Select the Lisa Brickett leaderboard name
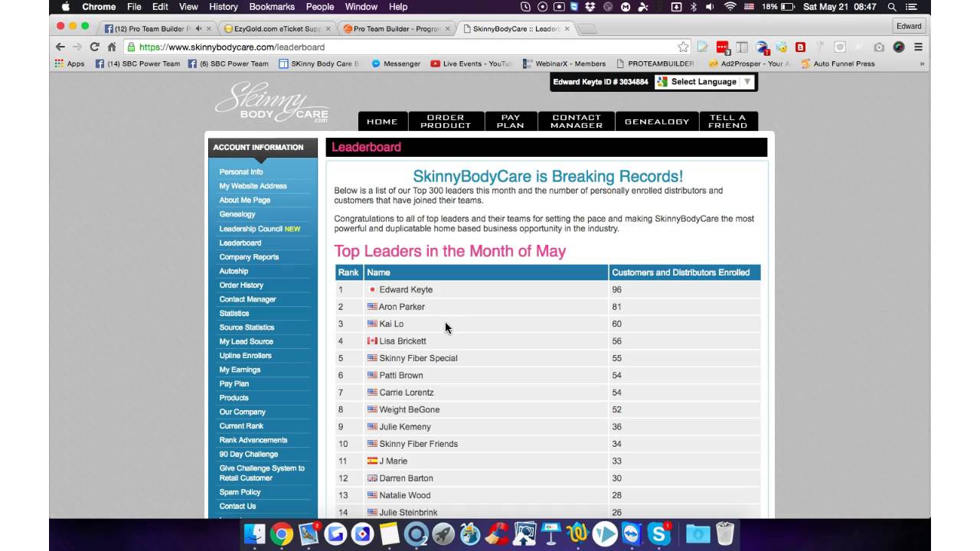 pyautogui.click(x=403, y=341)
